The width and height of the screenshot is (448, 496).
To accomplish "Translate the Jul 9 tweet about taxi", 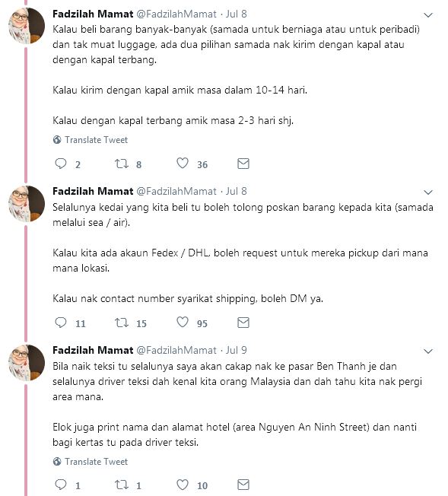I will (x=91, y=462).
